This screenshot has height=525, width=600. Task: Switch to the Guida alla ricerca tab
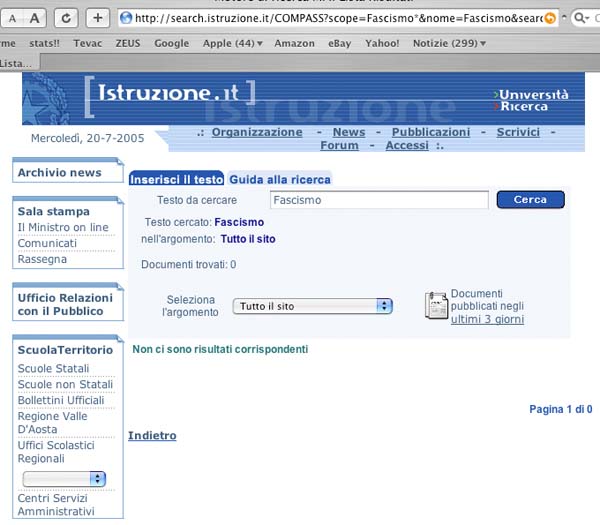click(x=280, y=179)
